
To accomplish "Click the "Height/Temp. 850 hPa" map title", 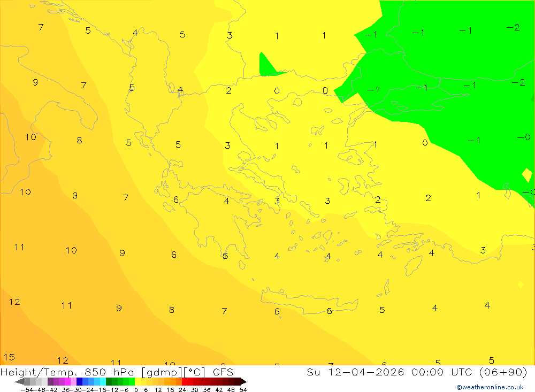I will tap(67, 372).
